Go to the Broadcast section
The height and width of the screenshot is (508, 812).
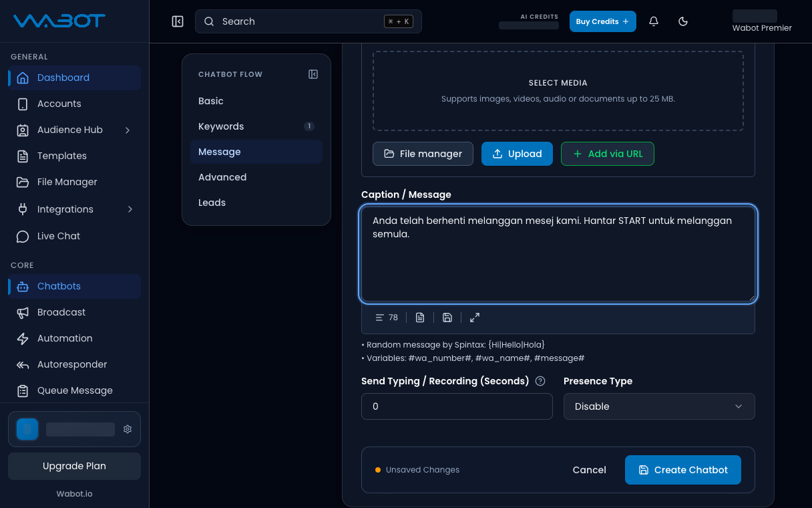tap(74, 312)
